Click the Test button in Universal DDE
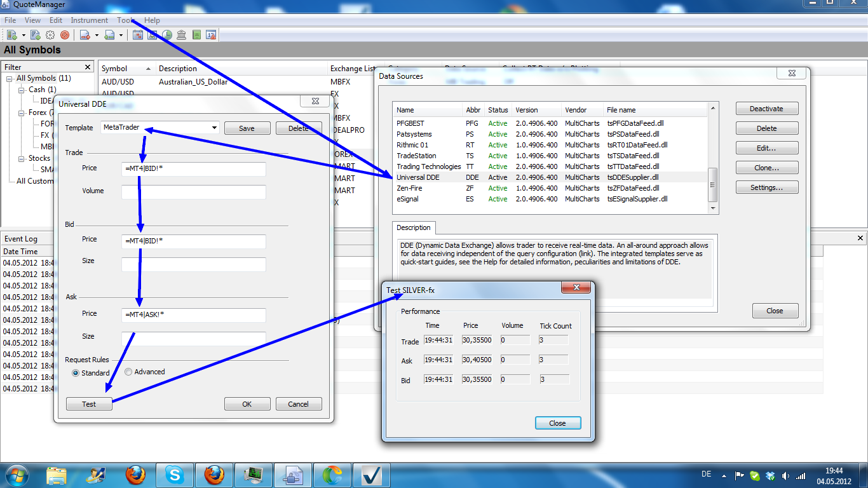 coord(89,404)
